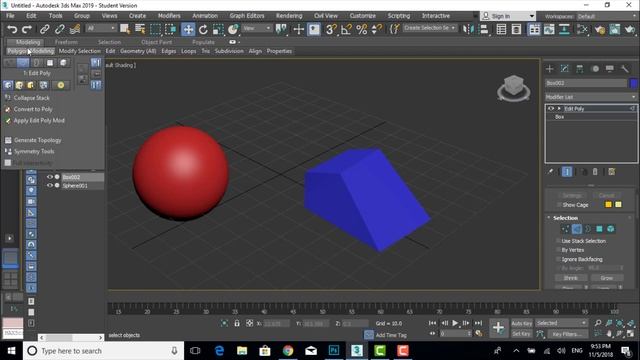Toggle Edit Poly modifier eye visibility
The image size is (640, 360).
551,109
